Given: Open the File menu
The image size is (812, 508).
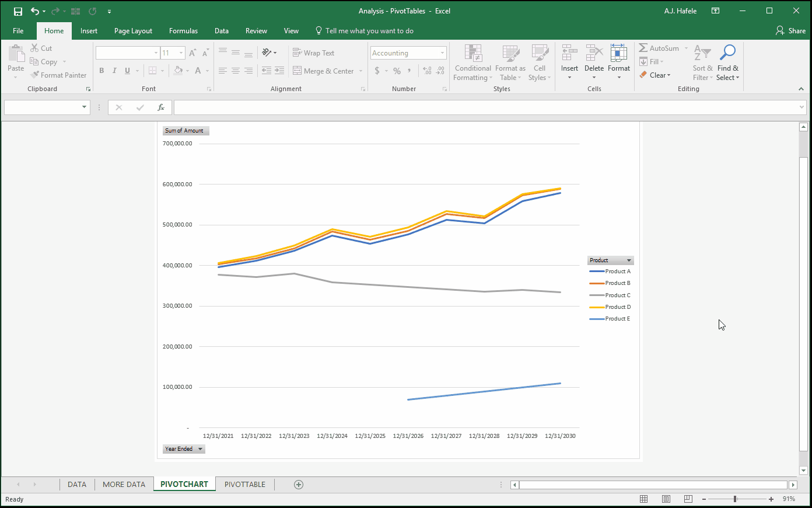Looking at the screenshot, I should point(18,31).
